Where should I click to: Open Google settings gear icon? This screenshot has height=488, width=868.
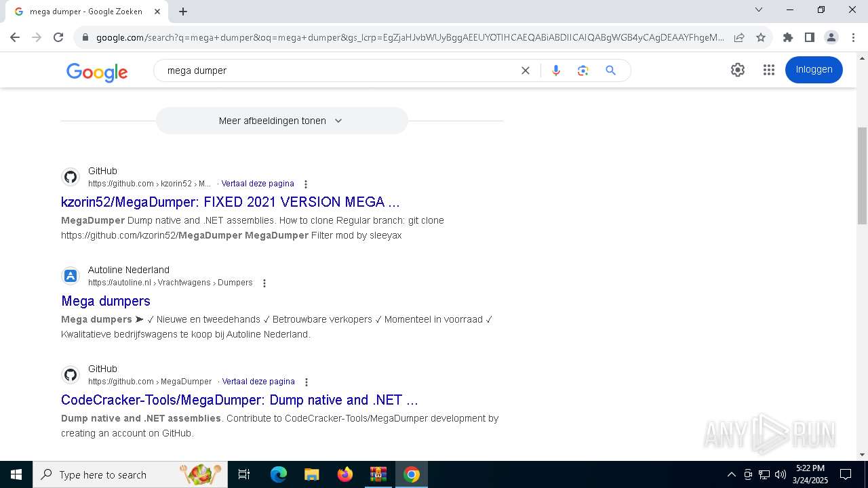[738, 70]
